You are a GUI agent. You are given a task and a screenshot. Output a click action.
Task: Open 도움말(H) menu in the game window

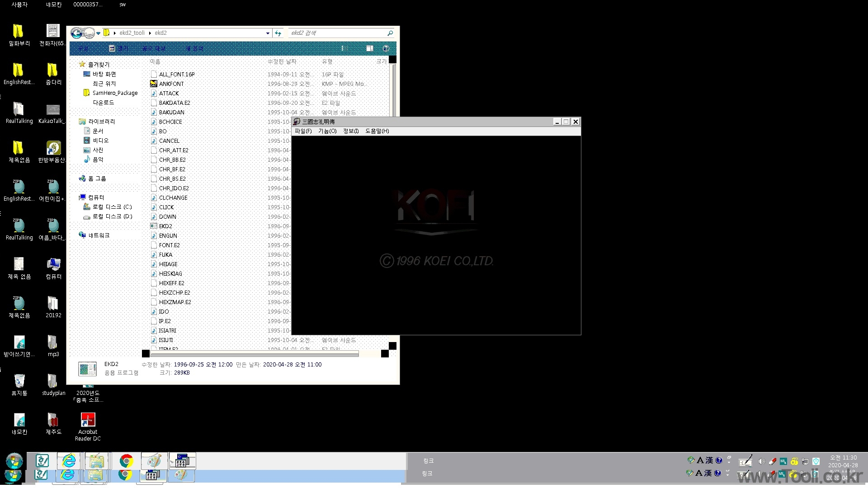pyautogui.click(x=377, y=131)
